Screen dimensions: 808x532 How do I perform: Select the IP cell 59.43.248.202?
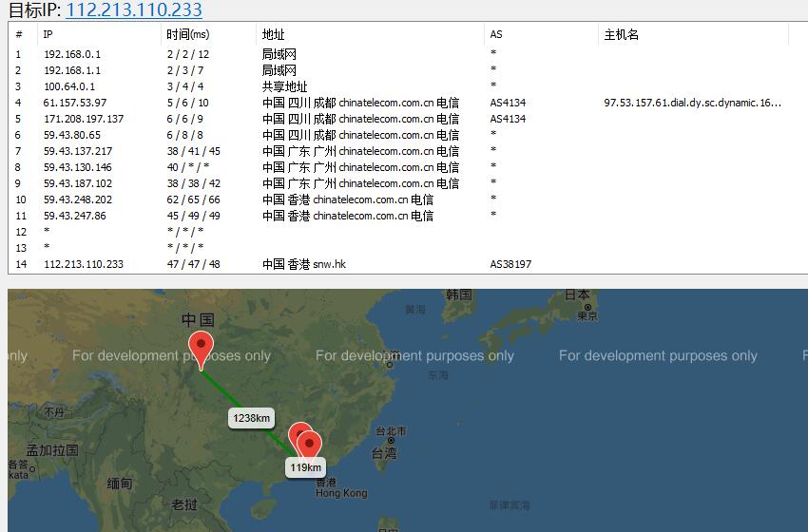pyautogui.click(x=78, y=199)
